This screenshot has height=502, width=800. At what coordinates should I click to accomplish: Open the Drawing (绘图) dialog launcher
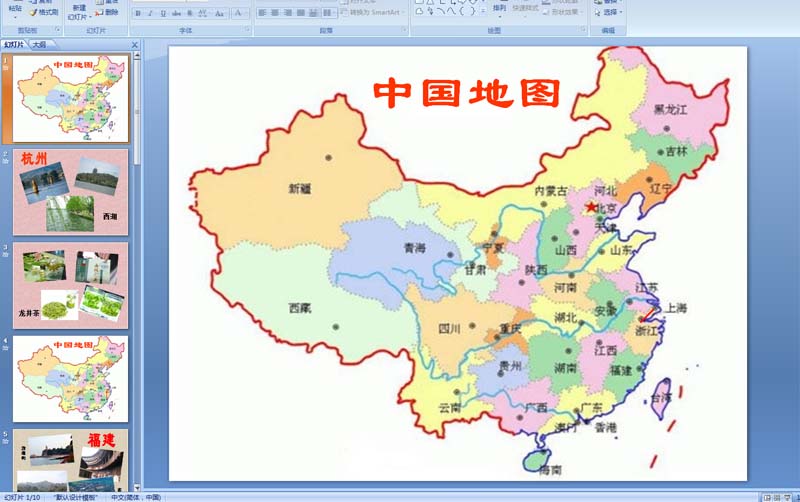coord(583,30)
